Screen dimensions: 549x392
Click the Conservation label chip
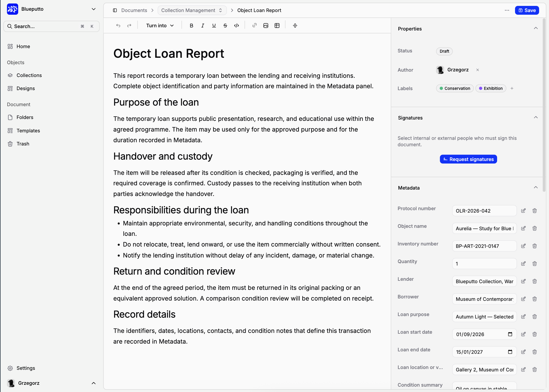pyautogui.click(x=455, y=88)
